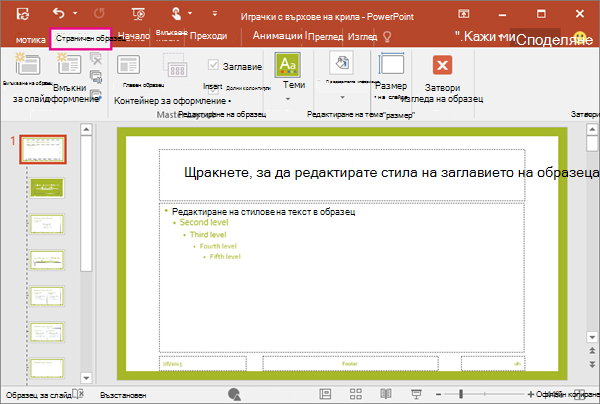Open the Изглед tab
Image resolution: width=600 pixels, height=404 pixels.
pyautogui.click(x=362, y=37)
